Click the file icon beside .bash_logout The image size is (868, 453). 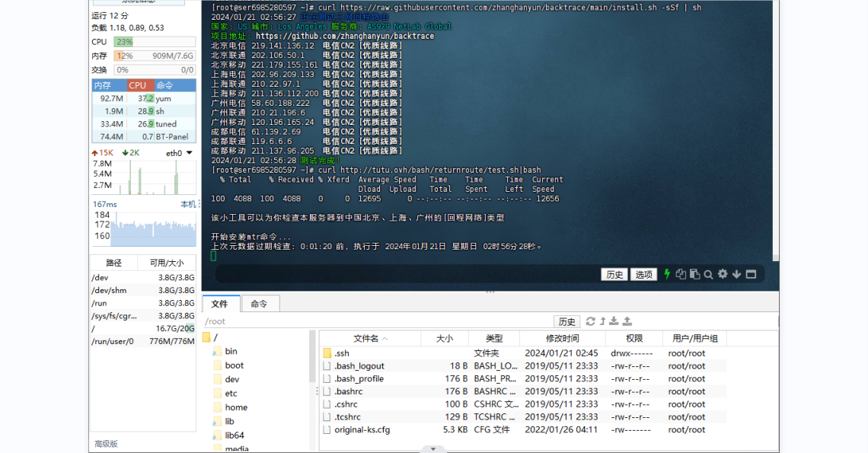[327, 366]
